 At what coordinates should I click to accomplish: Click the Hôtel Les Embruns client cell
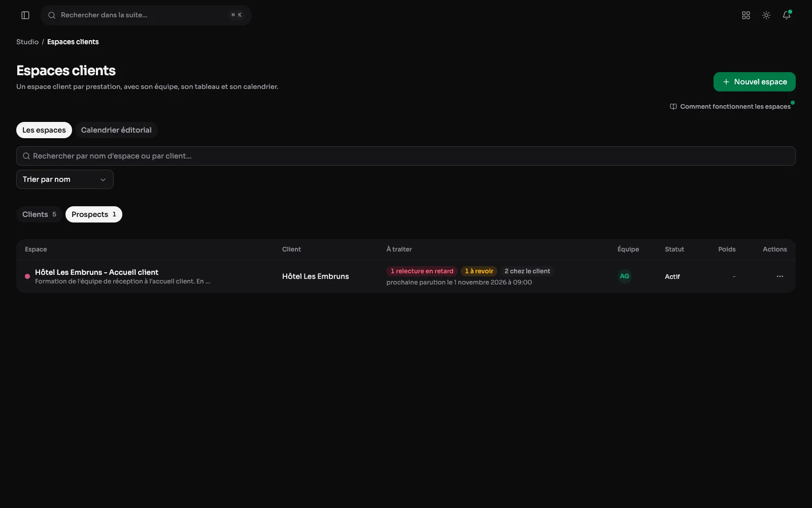[x=316, y=276]
